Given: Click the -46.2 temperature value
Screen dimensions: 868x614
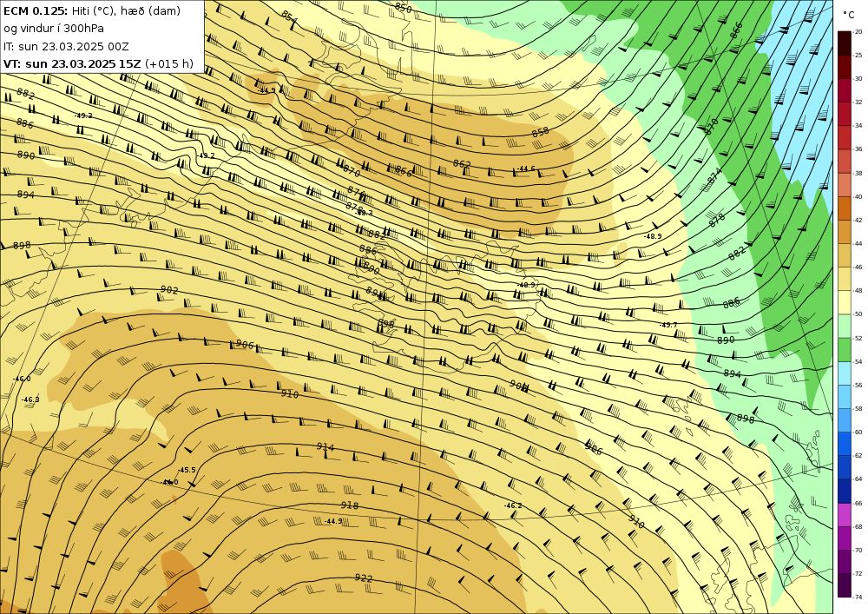Looking at the screenshot, I should tap(513, 505).
